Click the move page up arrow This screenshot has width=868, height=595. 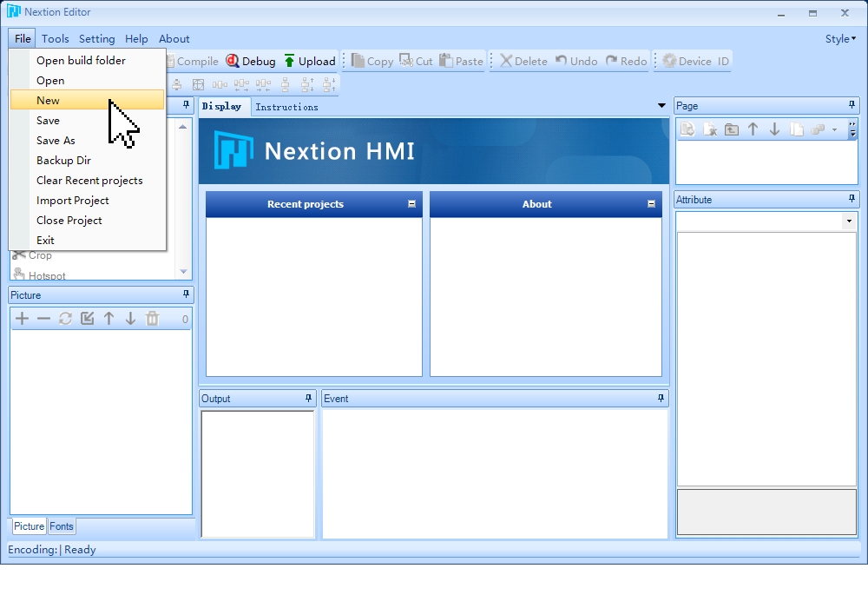[753, 129]
